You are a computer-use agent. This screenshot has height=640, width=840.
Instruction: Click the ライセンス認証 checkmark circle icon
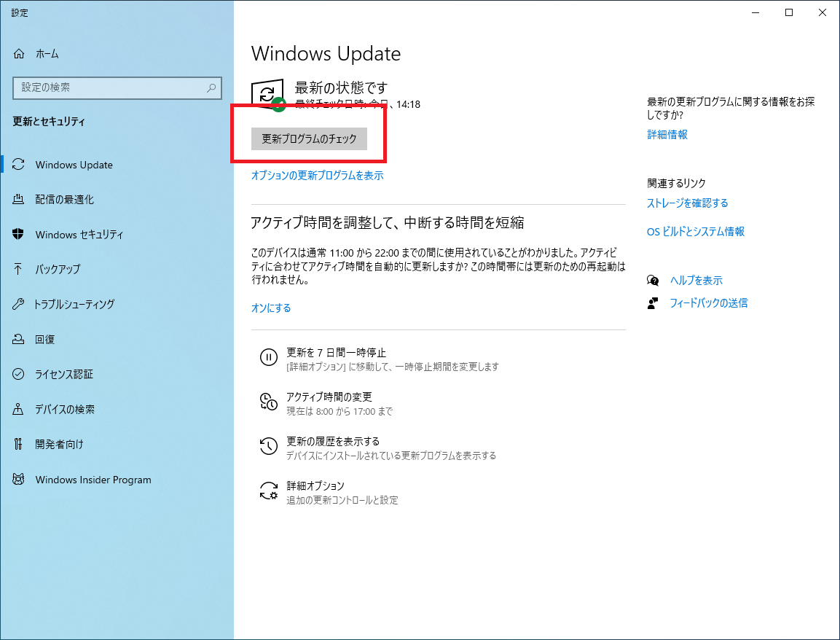(x=18, y=374)
